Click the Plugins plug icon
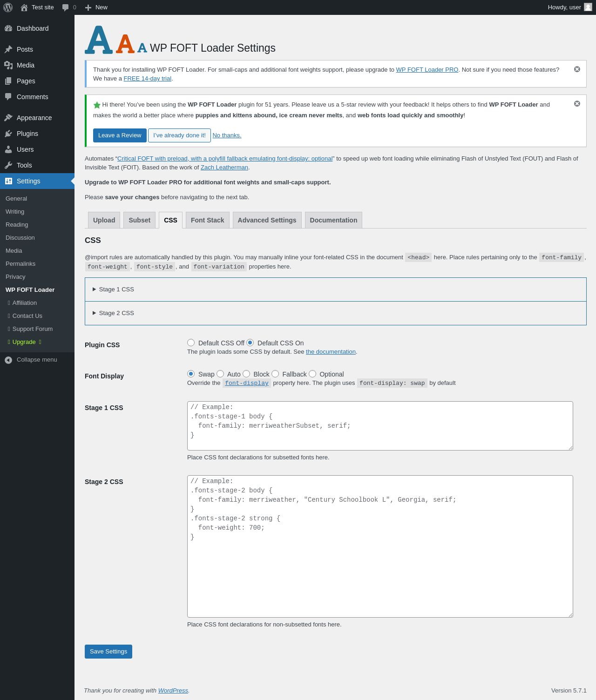This screenshot has height=700, width=596. [x=8, y=134]
